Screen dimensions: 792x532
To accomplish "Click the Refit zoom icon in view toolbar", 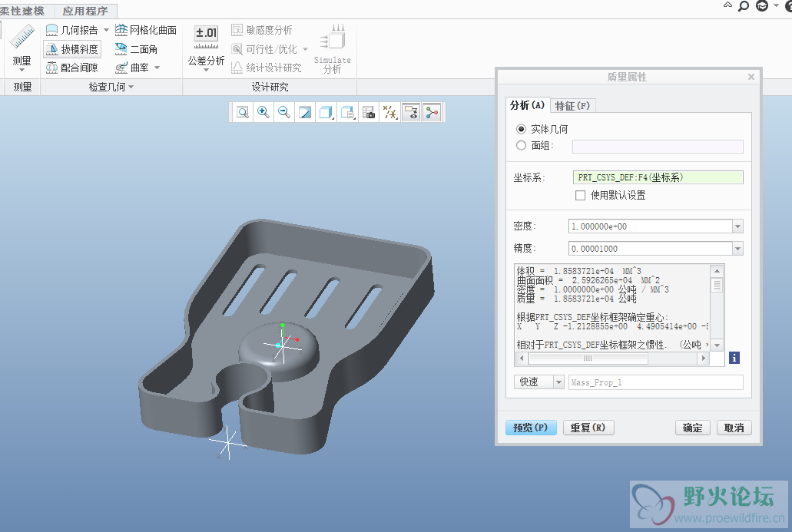I will tap(243, 113).
